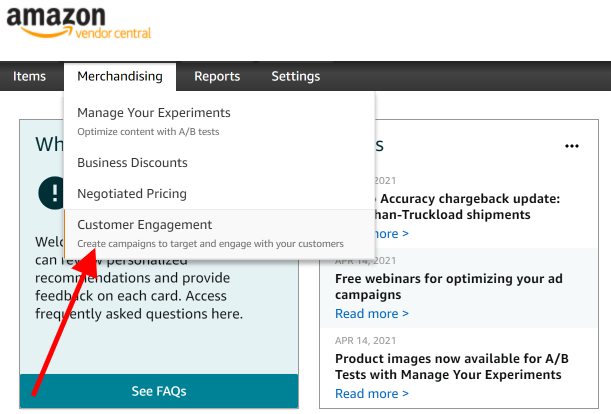Open the Merchandising tab
This screenshot has height=414, width=611.
pyautogui.click(x=120, y=76)
